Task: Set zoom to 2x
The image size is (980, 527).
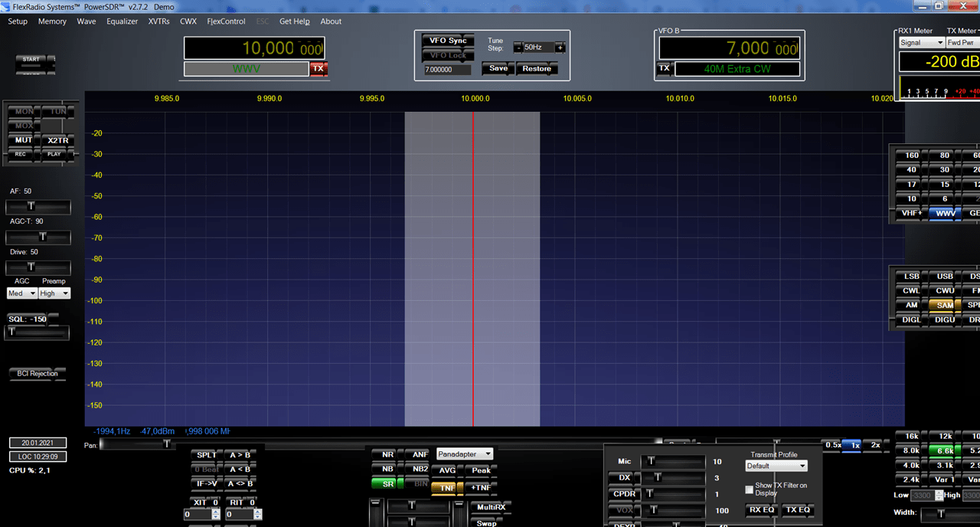Action: click(x=875, y=445)
